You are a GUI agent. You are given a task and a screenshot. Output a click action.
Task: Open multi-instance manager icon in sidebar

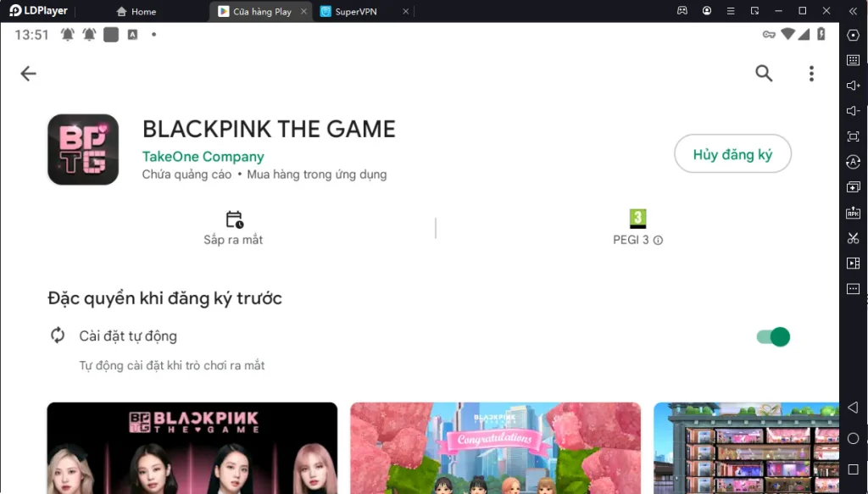click(853, 187)
